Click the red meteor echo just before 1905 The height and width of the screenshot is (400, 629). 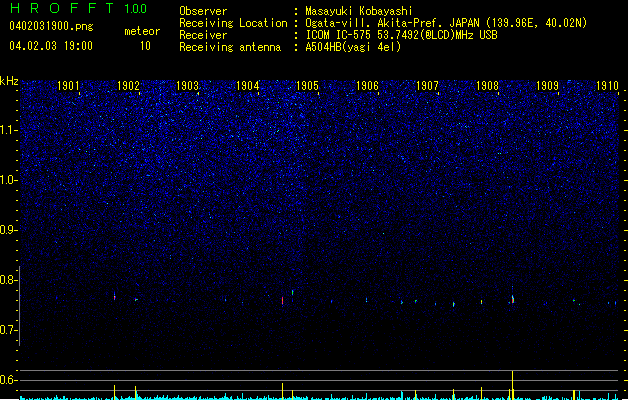tap(282, 300)
